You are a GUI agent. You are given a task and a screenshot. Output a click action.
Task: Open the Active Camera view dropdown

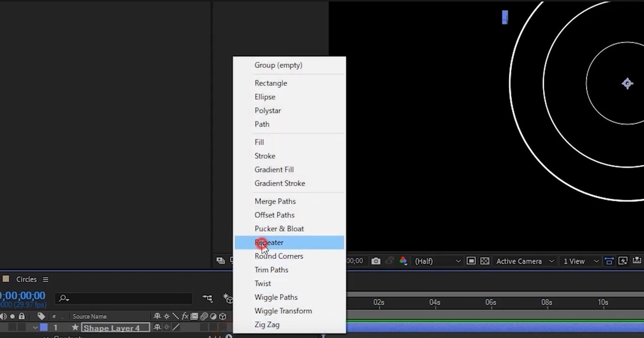click(525, 261)
